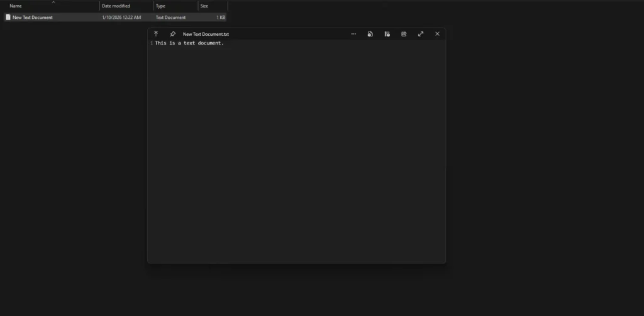This screenshot has width=644, height=316.
Task: Click the icon left of the share icon
Action: pyautogui.click(x=387, y=34)
